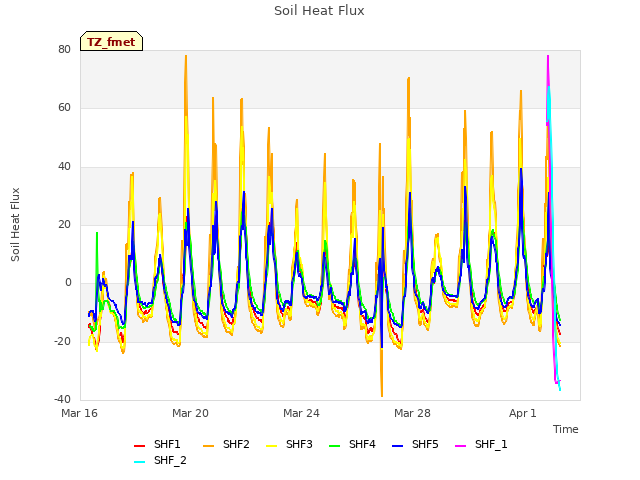This screenshot has width=640, height=480.
Task: Click the Mar 24 x-axis label
Action: pyautogui.click(x=301, y=413)
